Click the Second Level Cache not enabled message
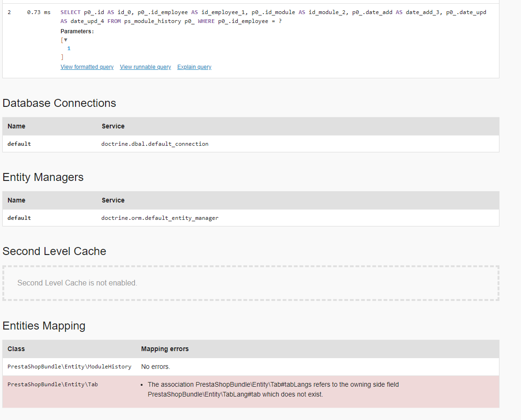Image resolution: width=521 pixels, height=420 pixels. pyautogui.click(x=77, y=283)
